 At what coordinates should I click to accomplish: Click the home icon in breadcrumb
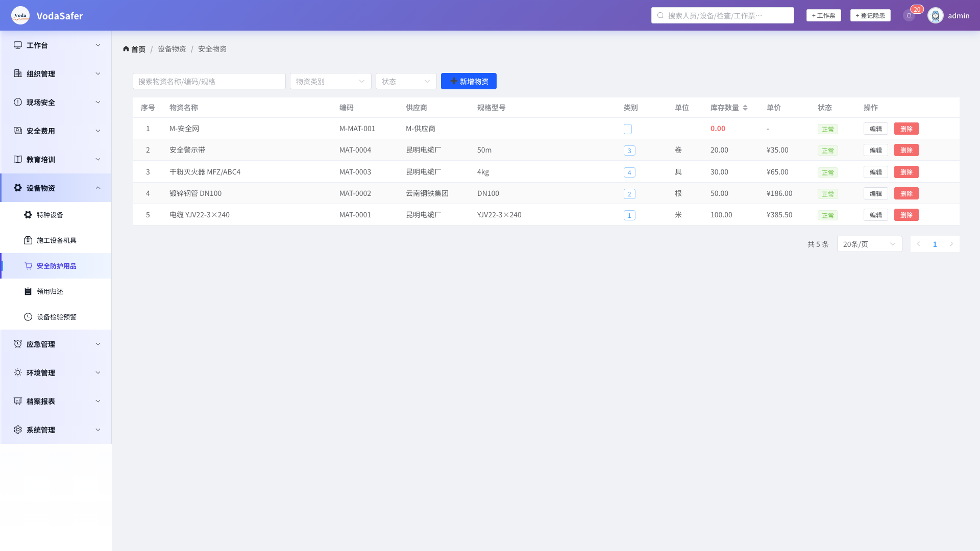tap(126, 49)
